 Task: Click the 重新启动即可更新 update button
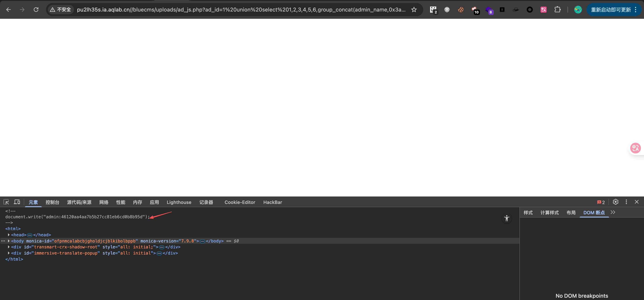click(610, 10)
